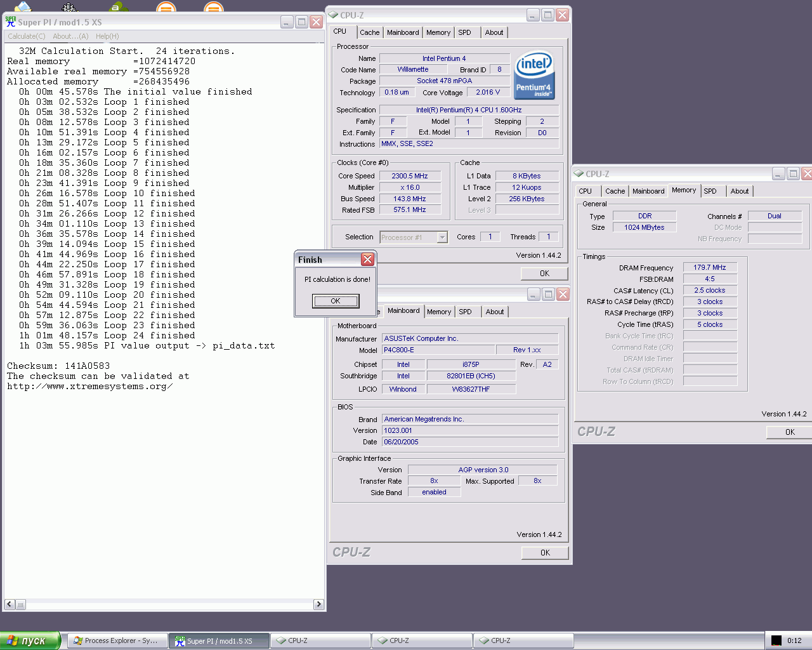Open Process Explorer from the taskbar

click(117, 641)
